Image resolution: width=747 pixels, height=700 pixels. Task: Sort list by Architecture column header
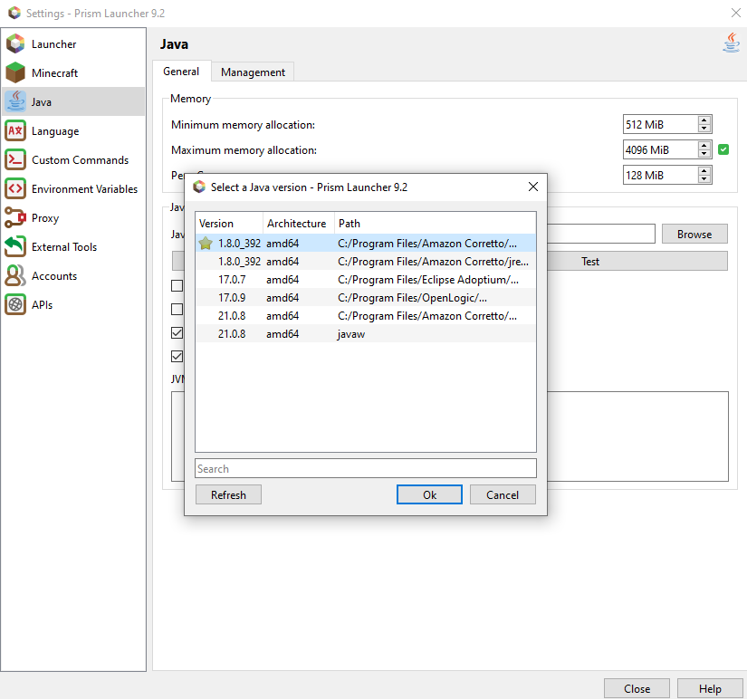click(297, 224)
